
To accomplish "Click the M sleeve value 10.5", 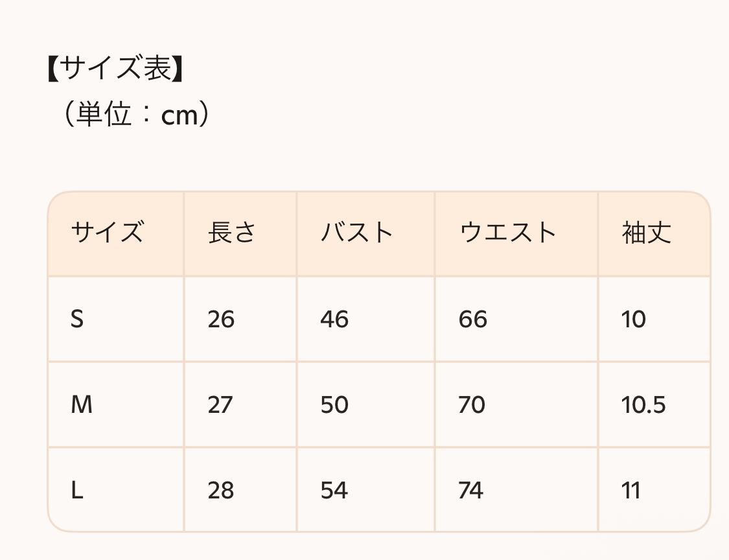I will pos(643,405).
